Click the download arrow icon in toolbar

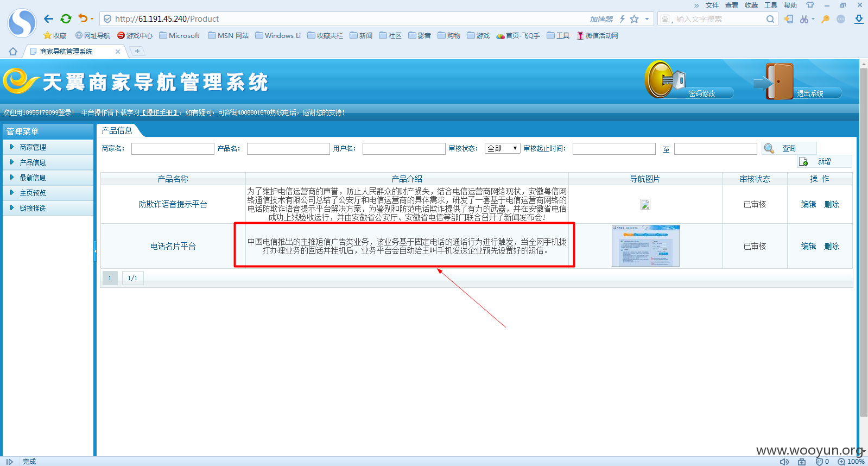tap(859, 19)
